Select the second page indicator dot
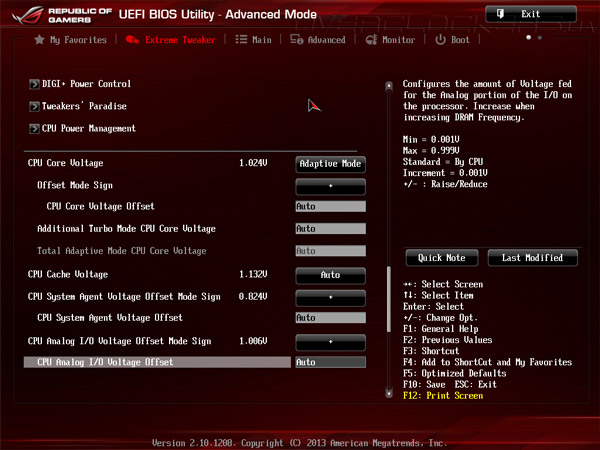This screenshot has width=600, height=450. (540, 38)
